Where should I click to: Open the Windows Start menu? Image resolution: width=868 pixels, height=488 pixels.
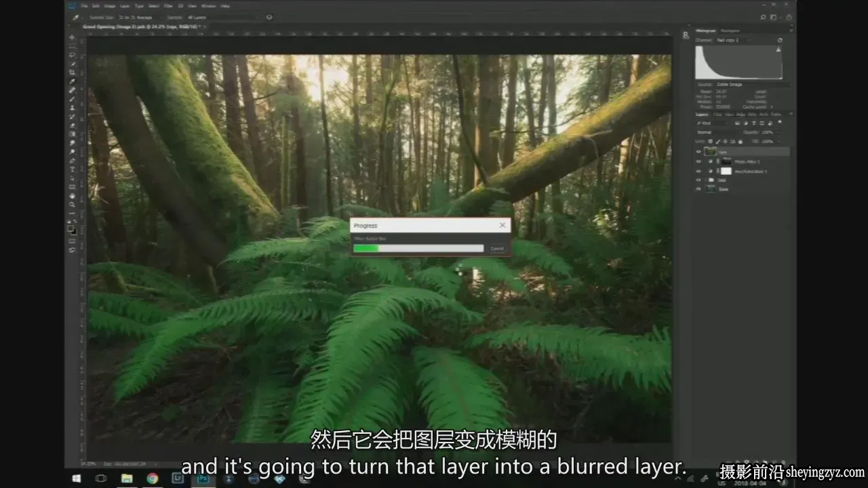pos(77,479)
